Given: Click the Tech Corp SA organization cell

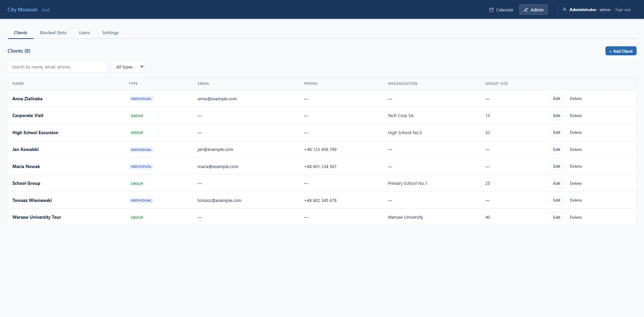Looking at the screenshot, I should click(400, 115).
